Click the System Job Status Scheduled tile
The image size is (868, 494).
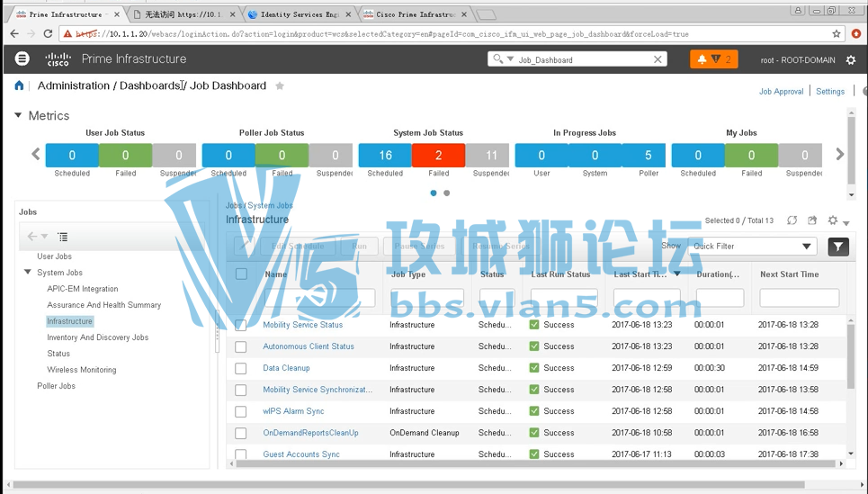click(x=385, y=155)
